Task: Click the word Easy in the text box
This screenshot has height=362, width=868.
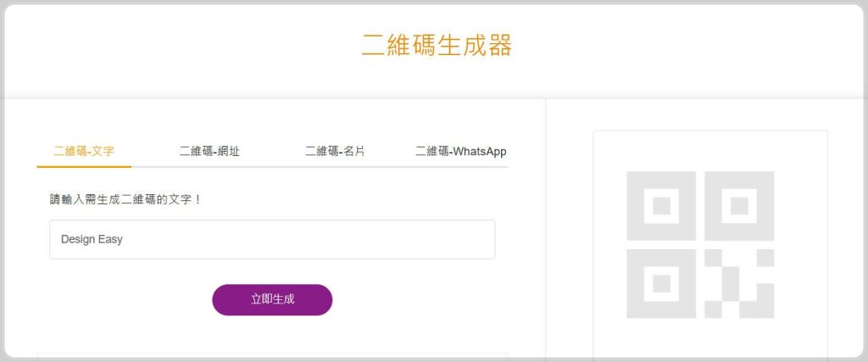Action: [x=112, y=240]
